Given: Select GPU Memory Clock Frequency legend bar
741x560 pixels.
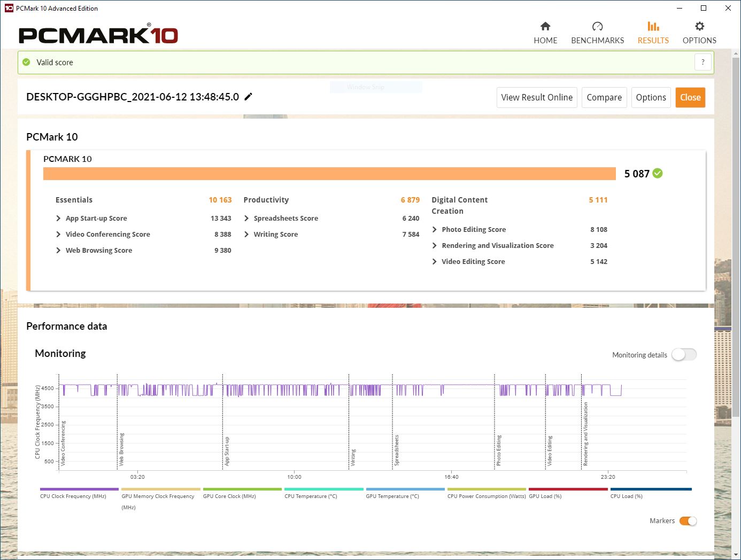Looking at the screenshot, I should (160, 489).
